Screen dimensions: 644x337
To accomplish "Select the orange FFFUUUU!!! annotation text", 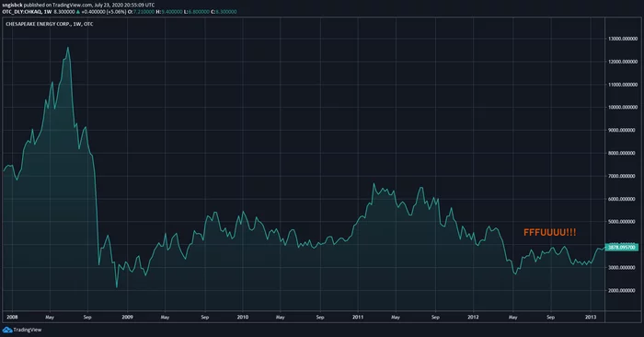I will click(549, 233).
